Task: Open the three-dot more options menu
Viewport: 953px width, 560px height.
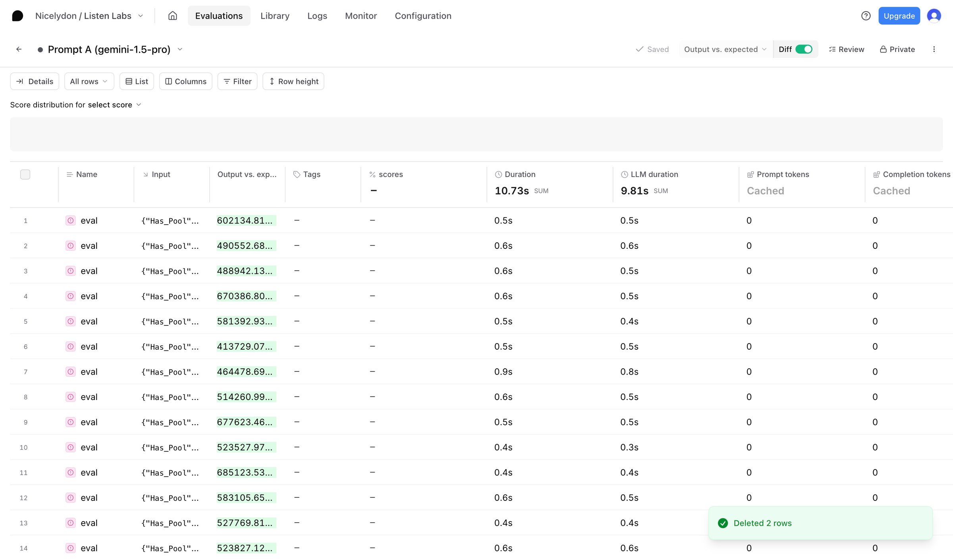Action: pos(934,49)
